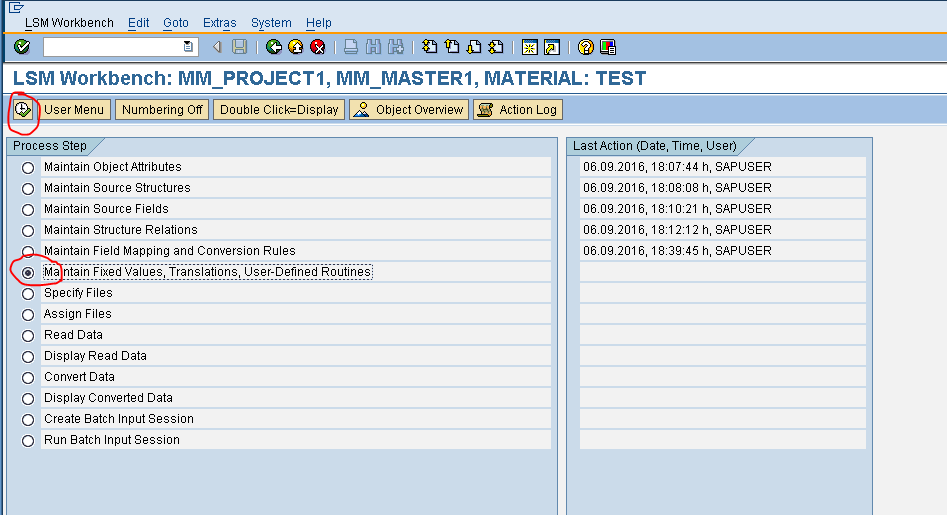Click timestamp 18:08:08 h, SAPUSER
Image resolution: width=947 pixels, height=515 pixels.
(x=677, y=188)
